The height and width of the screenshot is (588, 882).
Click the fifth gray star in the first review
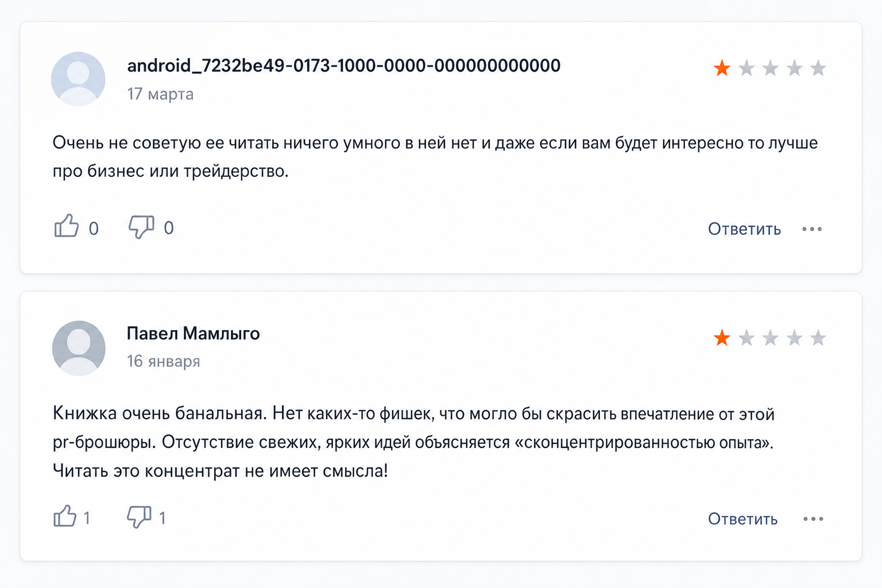pos(818,68)
